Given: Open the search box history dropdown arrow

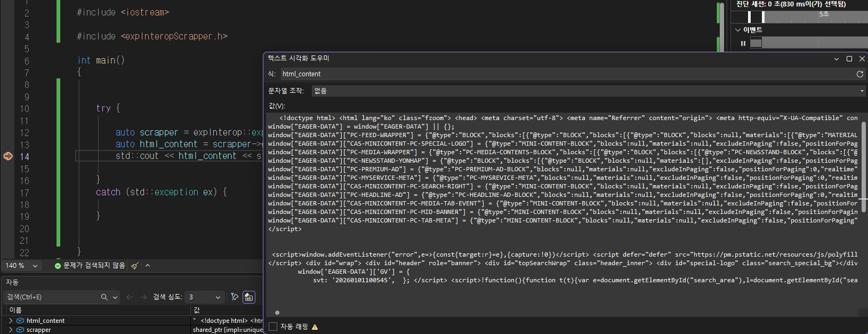Looking at the screenshot, I should [x=115, y=297].
